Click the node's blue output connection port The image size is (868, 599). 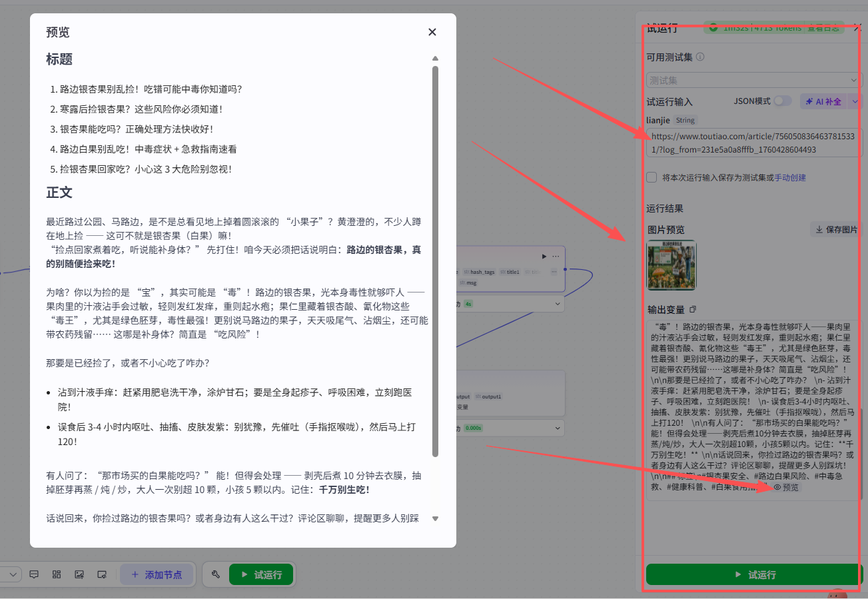pyautogui.click(x=565, y=270)
